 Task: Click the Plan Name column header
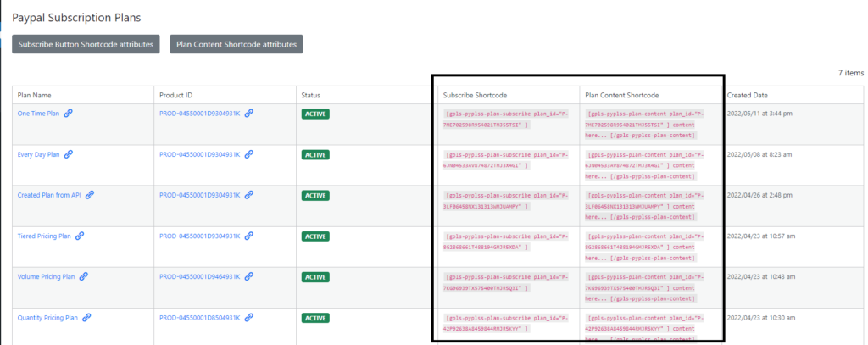pyautogui.click(x=34, y=95)
